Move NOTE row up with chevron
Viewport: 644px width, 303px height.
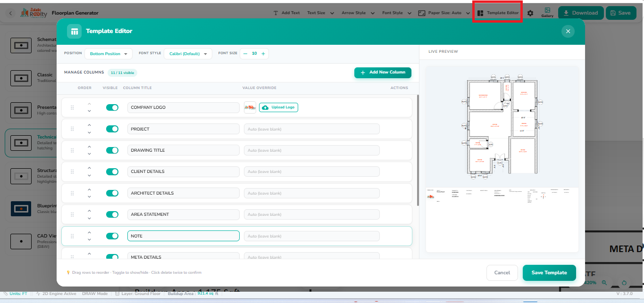(x=89, y=232)
